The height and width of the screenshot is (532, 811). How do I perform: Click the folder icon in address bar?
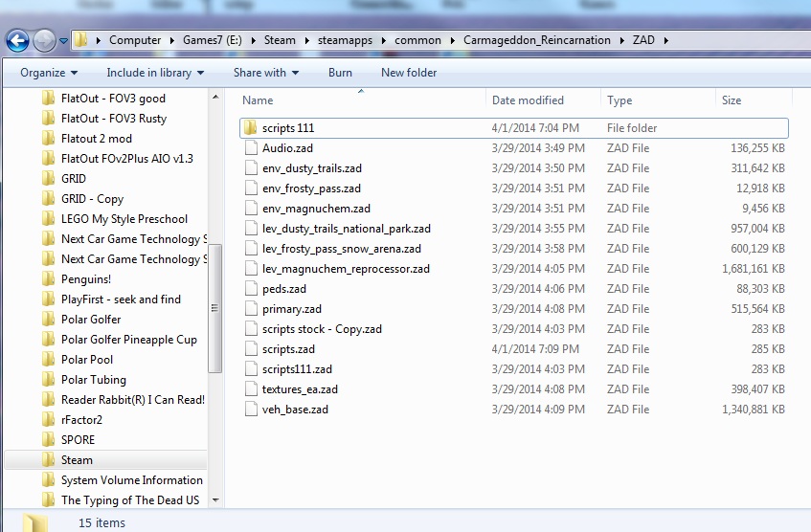(x=80, y=40)
